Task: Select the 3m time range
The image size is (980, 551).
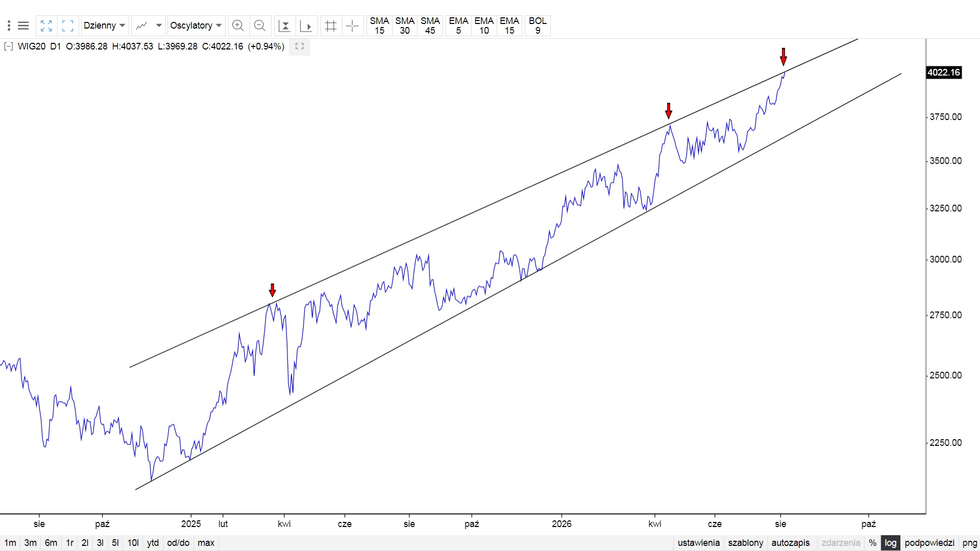Action: [x=31, y=543]
